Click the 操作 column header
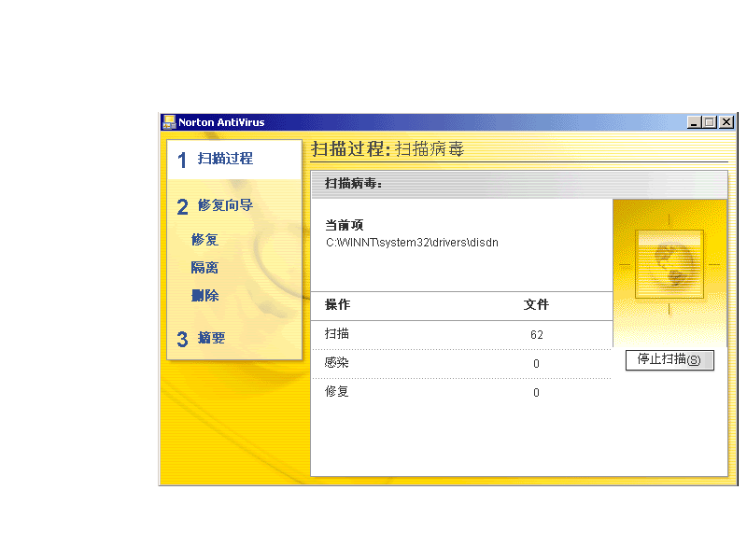 (337, 305)
